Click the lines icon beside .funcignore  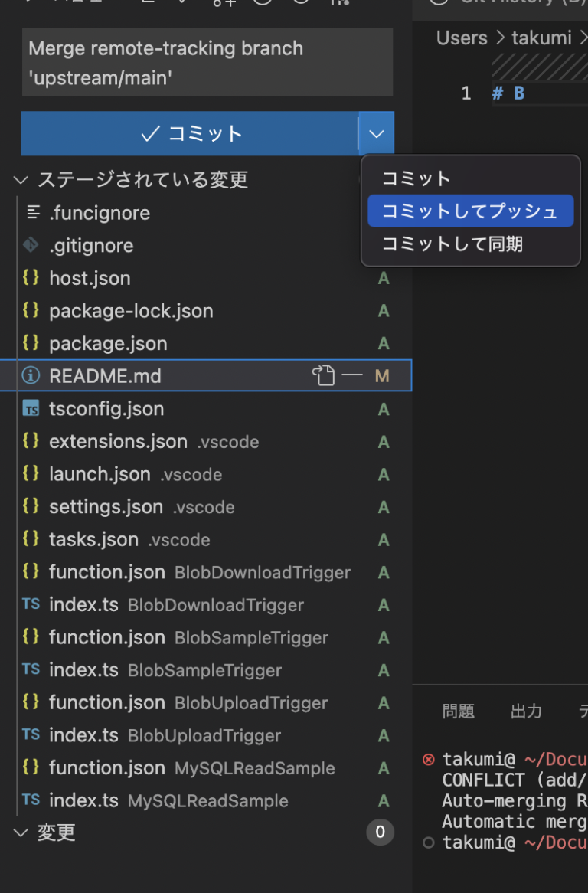(x=32, y=212)
